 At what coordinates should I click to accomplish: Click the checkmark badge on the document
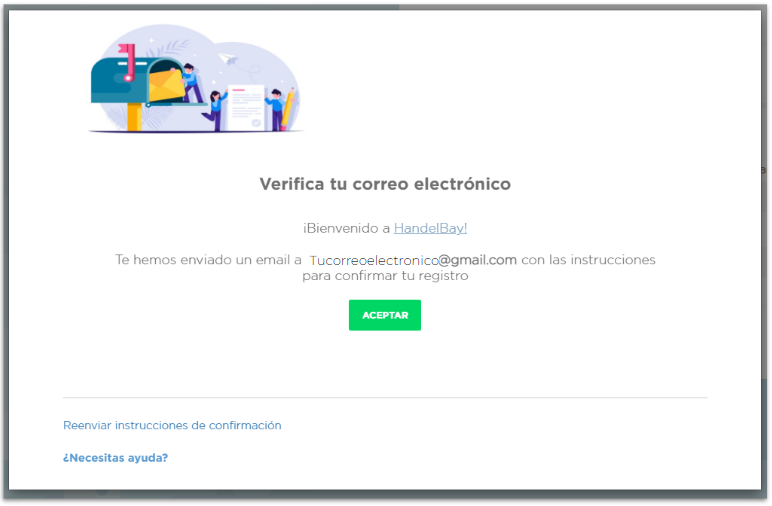tap(256, 123)
